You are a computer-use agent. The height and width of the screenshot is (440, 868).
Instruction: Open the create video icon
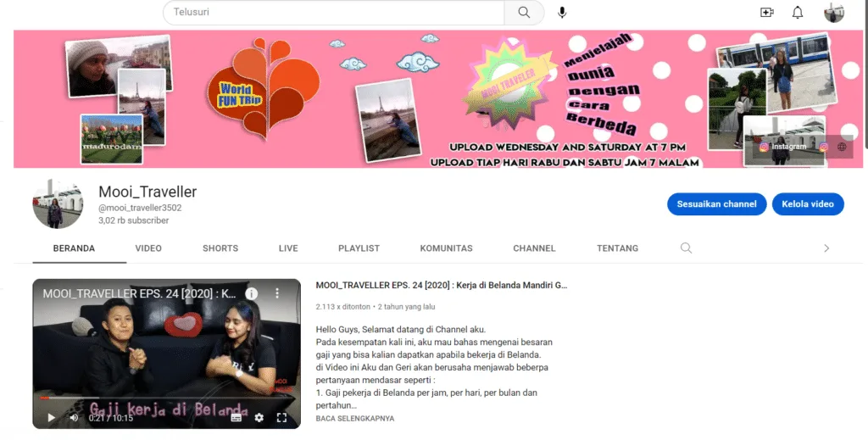(x=767, y=13)
